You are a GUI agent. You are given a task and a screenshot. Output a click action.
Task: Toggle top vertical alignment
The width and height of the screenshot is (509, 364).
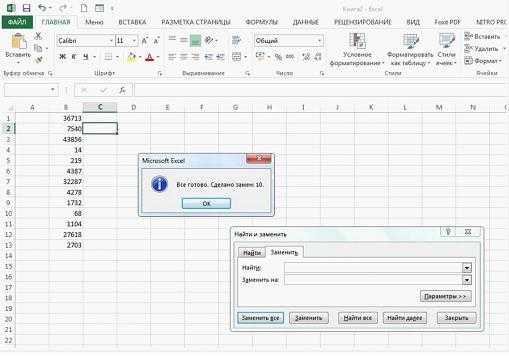tap(172, 40)
